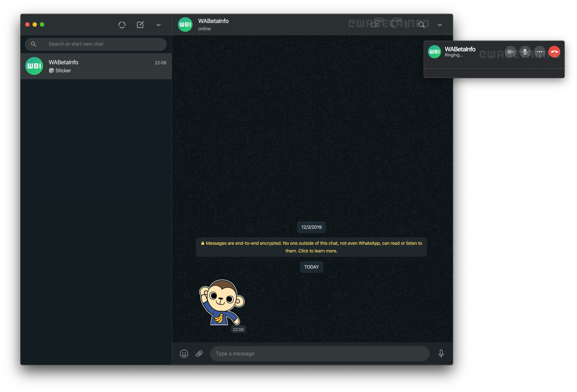The height and width of the screenshot is (392, 577).
Task: Open the emoji picker
Action: pyautogui.click(x=184, y=353)
